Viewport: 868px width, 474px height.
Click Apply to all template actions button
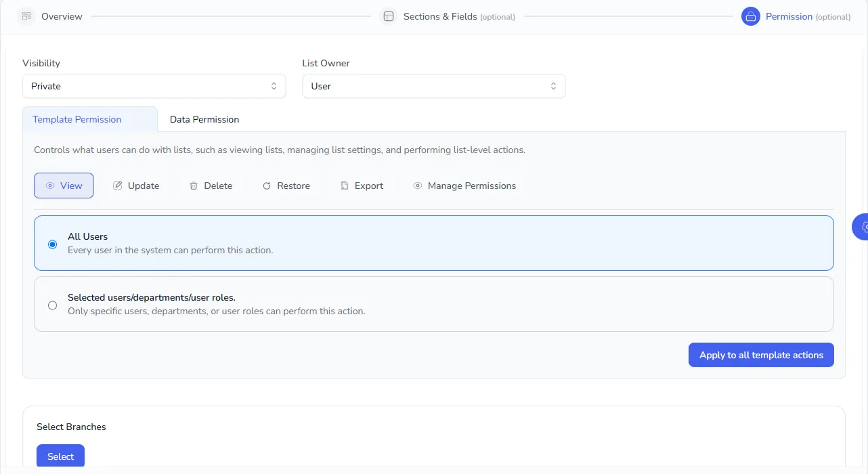761,355
